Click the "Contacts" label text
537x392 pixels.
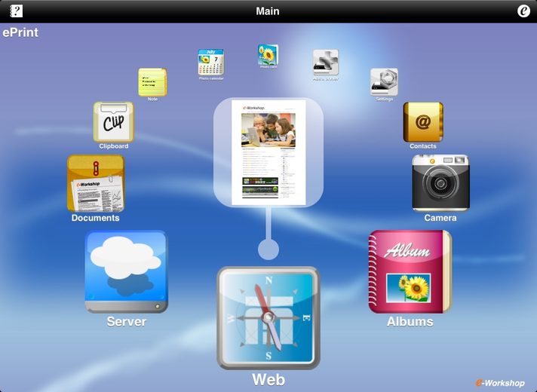point(423,146)
